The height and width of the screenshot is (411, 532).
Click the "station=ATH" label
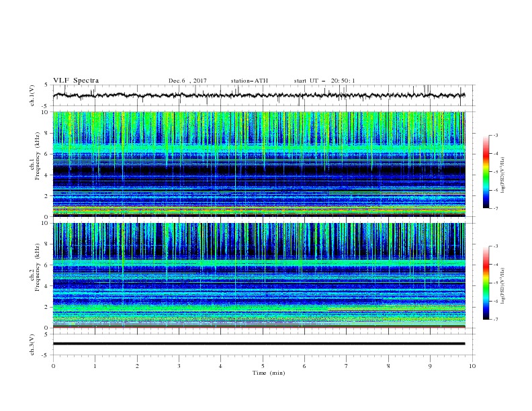[249, 81]
